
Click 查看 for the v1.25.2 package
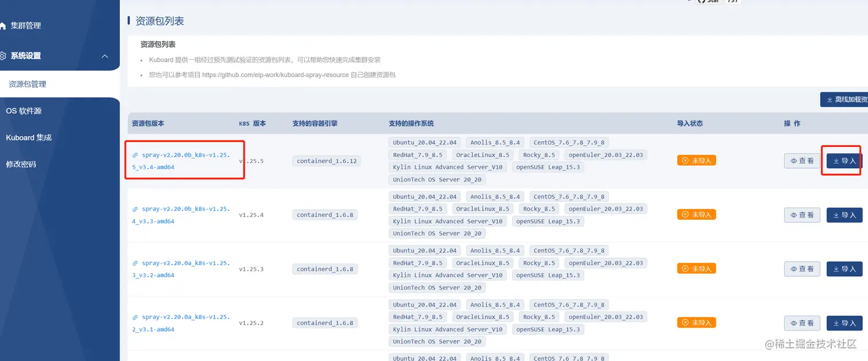click(802, 323)
